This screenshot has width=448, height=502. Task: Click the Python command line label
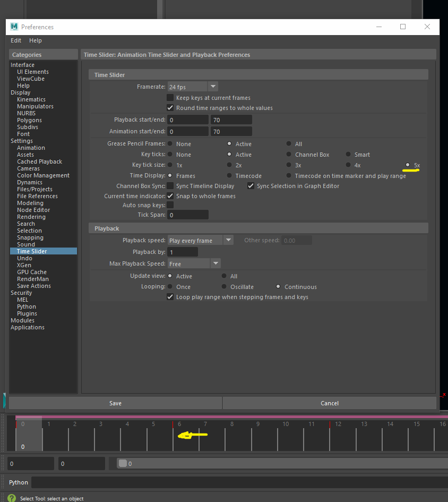(19, 482)
